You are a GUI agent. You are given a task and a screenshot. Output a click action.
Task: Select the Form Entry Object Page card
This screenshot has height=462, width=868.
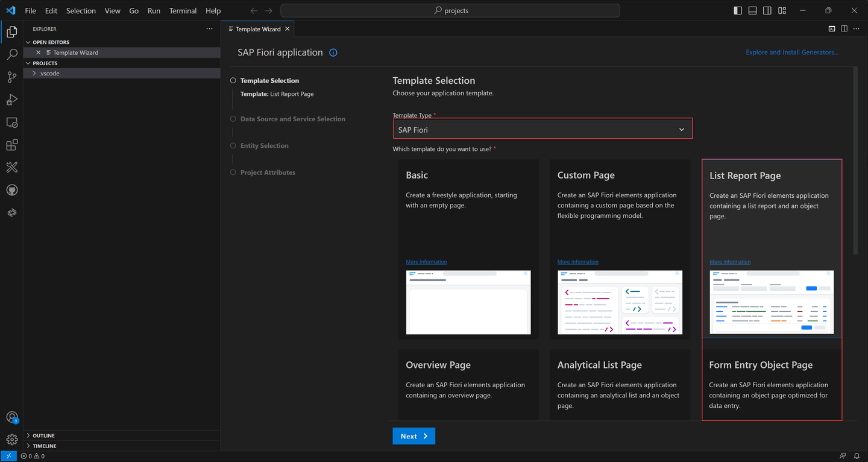(772, 384)
